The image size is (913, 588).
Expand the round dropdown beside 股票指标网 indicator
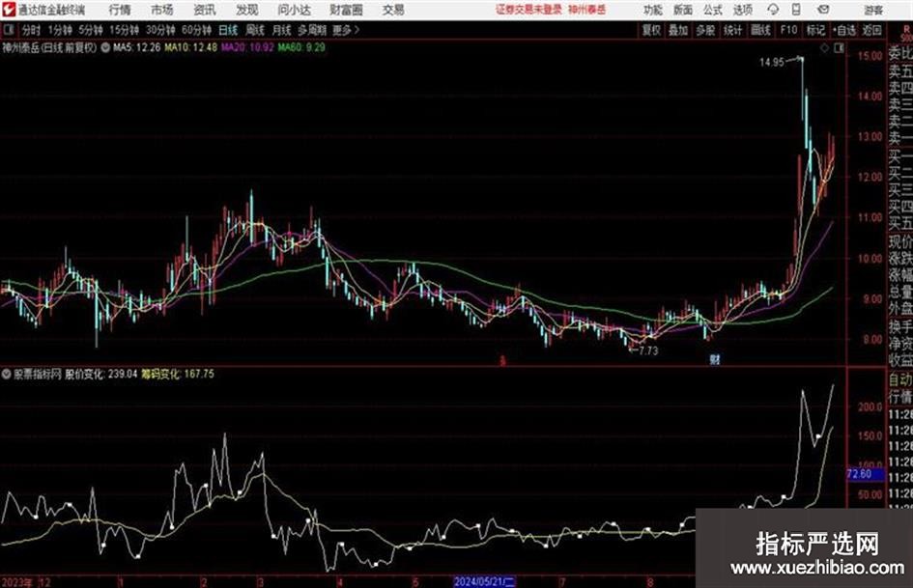pyautogui.click(x=7, y=374)
